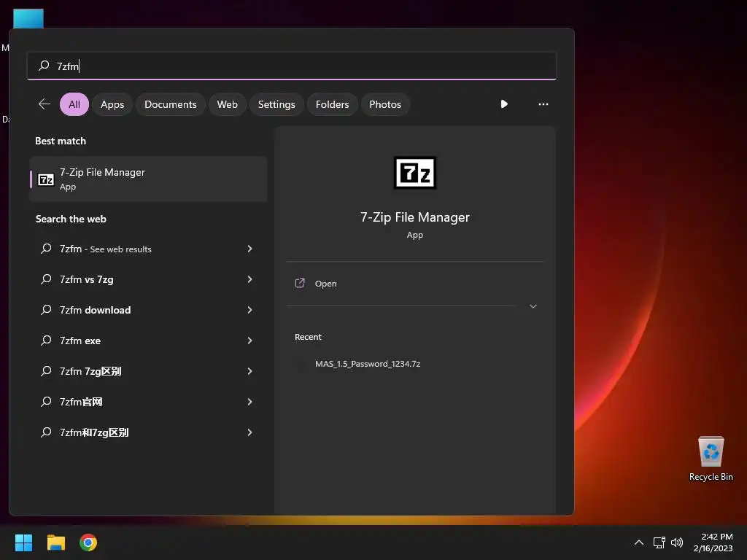Expand the '7zfm vs 7zg' chevron
This screenshot has width=747, height=560.
[249, 279]
